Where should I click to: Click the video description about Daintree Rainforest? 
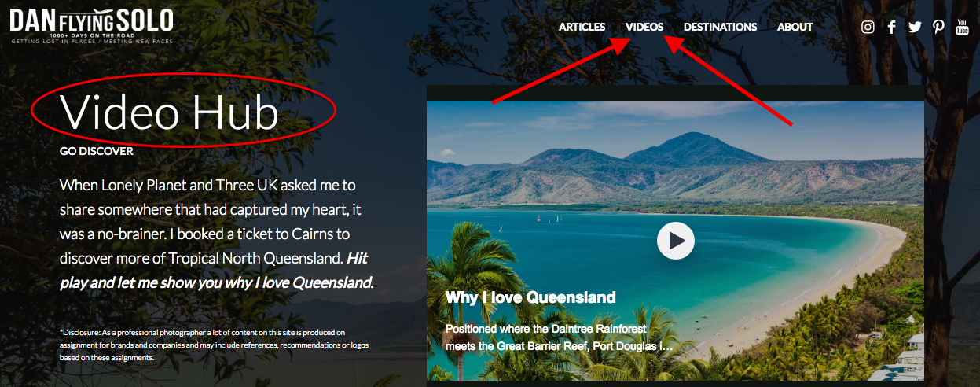(x=560, y=337)
